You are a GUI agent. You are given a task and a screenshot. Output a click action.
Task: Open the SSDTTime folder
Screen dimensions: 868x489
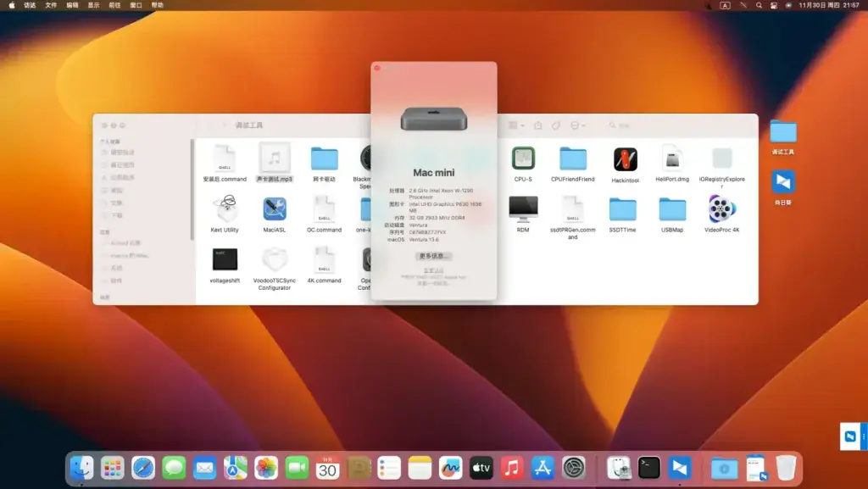click(623, 209)
